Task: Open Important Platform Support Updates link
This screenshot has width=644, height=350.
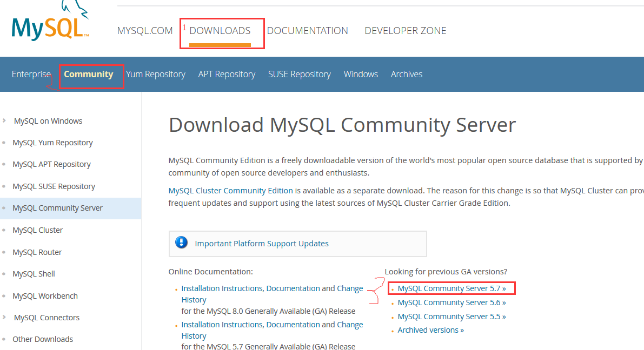Action: [x=262, y=244]
